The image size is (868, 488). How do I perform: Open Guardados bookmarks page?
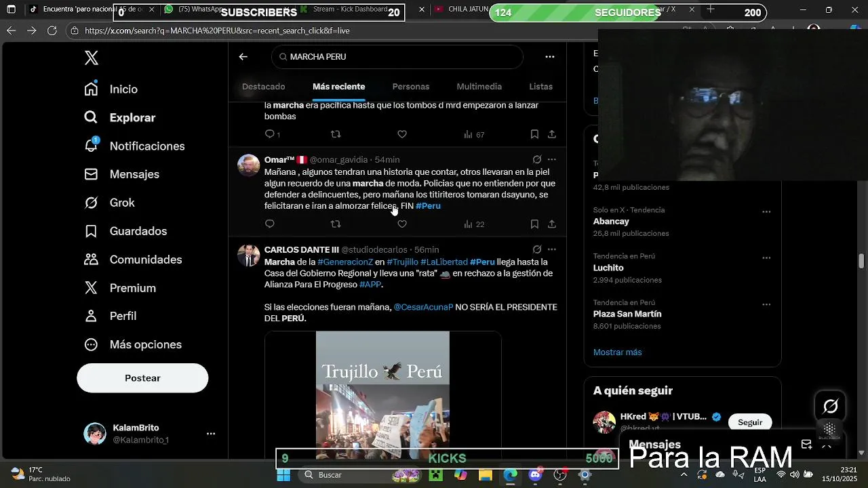point(125,231)
